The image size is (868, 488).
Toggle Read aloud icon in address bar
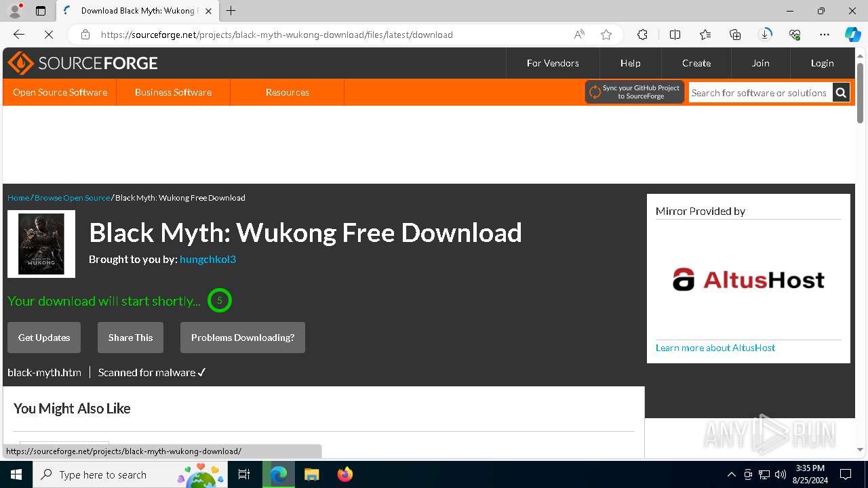(x=579, y=35)
